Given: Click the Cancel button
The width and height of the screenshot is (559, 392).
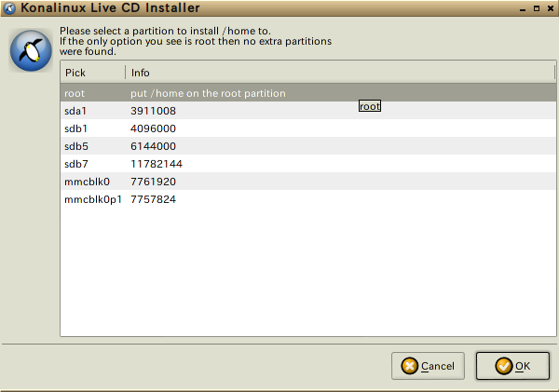Looking at the screenshot, I should pos(428,366).
